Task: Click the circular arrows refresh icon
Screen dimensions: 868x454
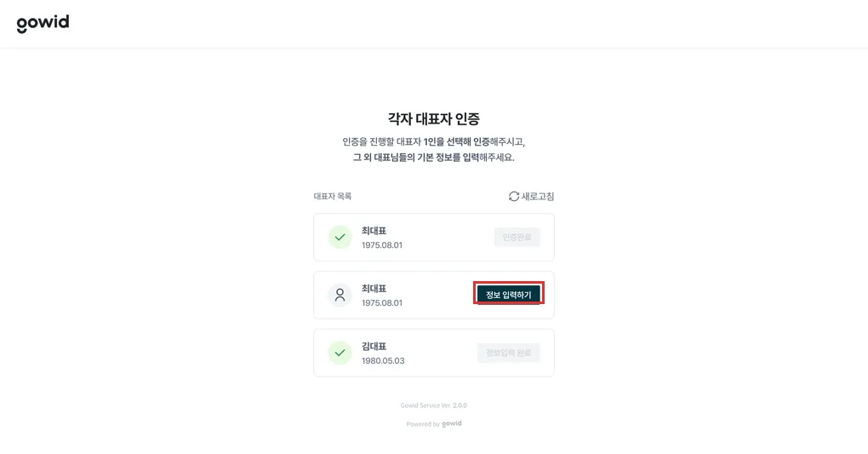Action: coord(514,196)
